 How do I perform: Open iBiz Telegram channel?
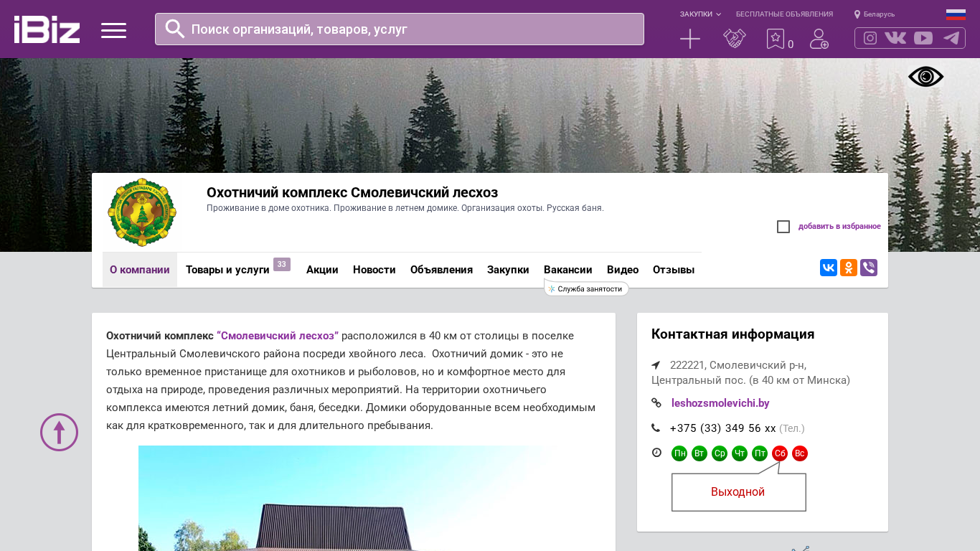pos(951,38)
